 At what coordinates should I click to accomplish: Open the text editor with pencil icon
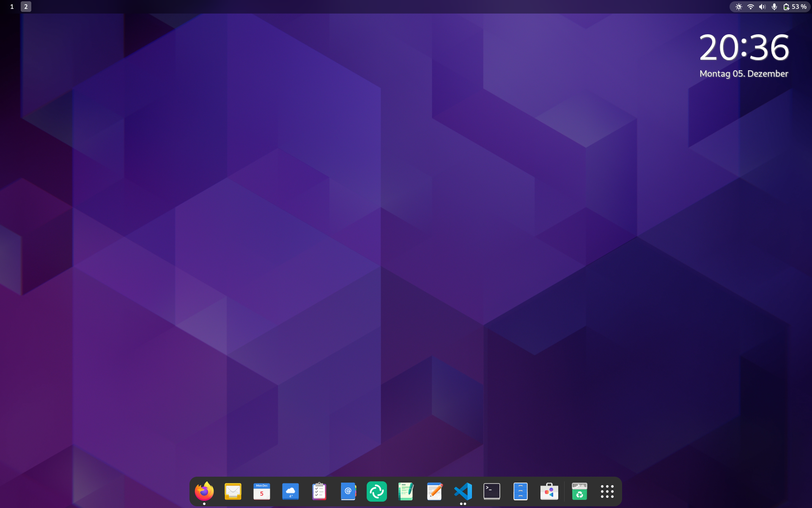click(x=434, y=491)
